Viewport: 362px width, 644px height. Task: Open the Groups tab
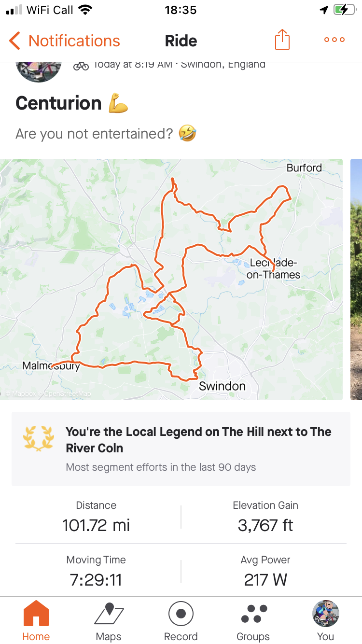pos(253,620)
